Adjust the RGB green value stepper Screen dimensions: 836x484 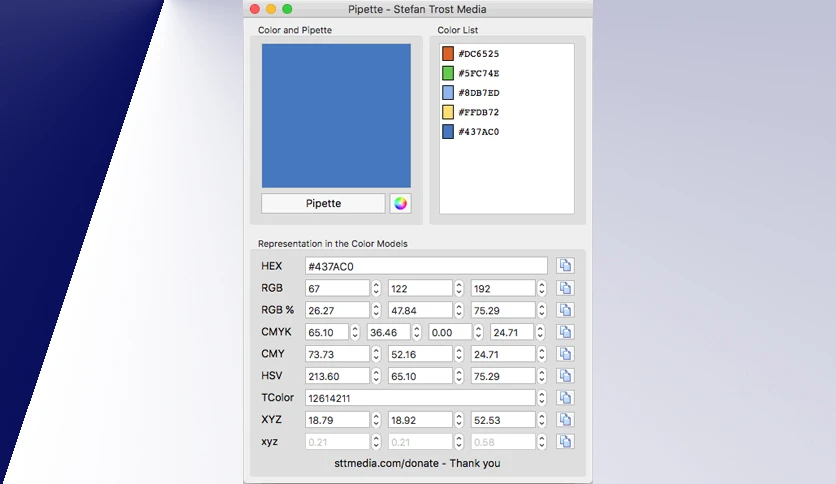tap(459, 288)
